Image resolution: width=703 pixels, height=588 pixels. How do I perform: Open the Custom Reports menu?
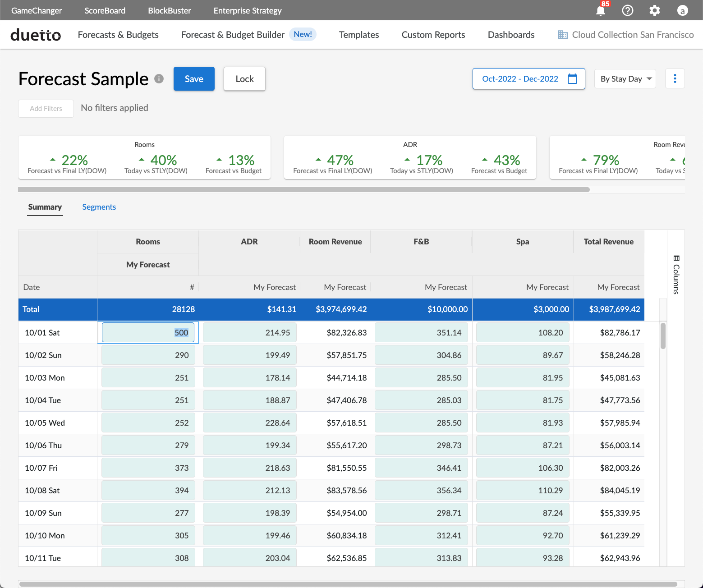pos(433,35)
